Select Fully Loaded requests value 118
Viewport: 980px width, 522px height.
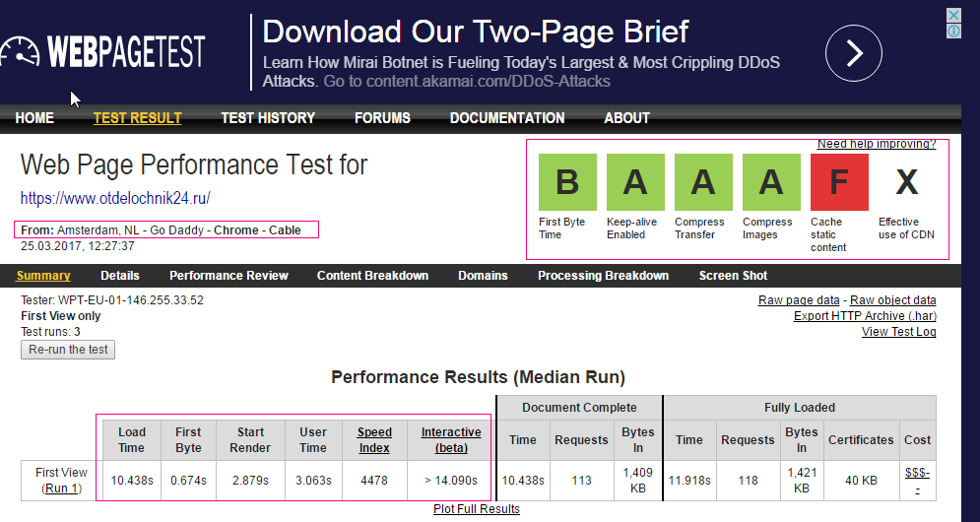pos(748,481)
